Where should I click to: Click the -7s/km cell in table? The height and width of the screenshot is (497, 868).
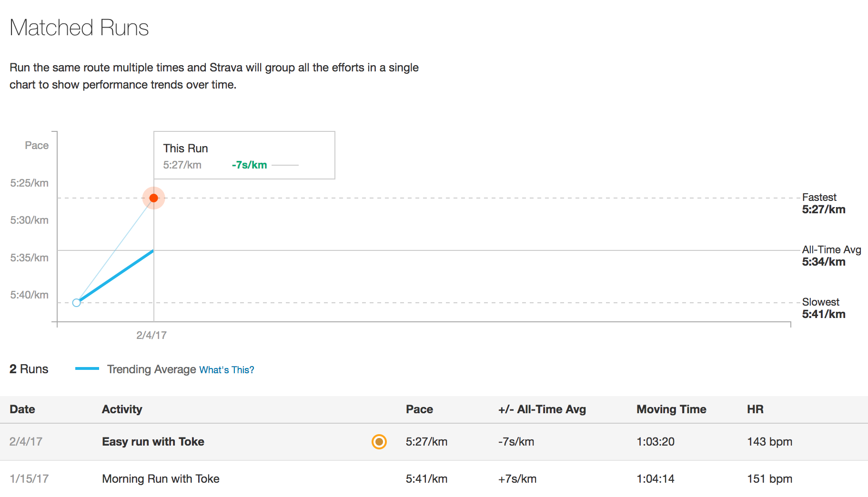coord(516,442)
